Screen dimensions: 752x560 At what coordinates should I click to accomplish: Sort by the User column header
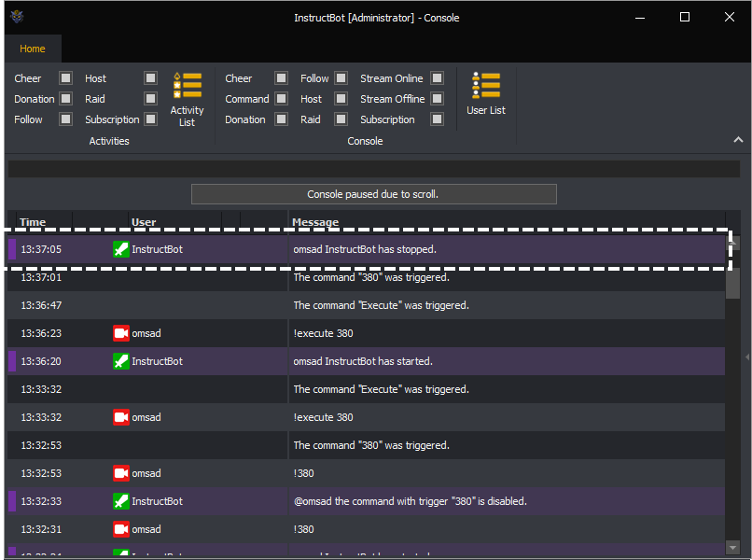pyautogui.click(x=144, y=222)
